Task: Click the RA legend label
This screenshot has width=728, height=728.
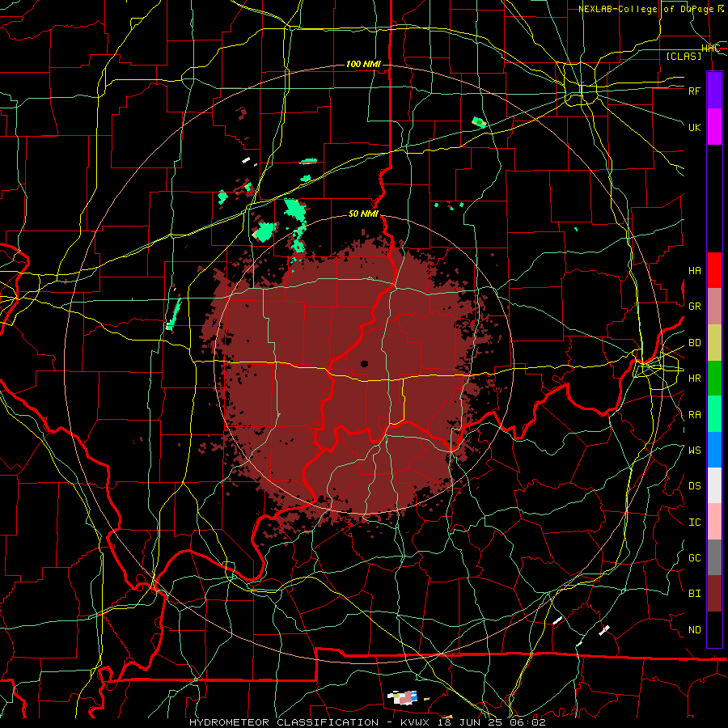Action: pyautogui.click(x=694, y=415)
